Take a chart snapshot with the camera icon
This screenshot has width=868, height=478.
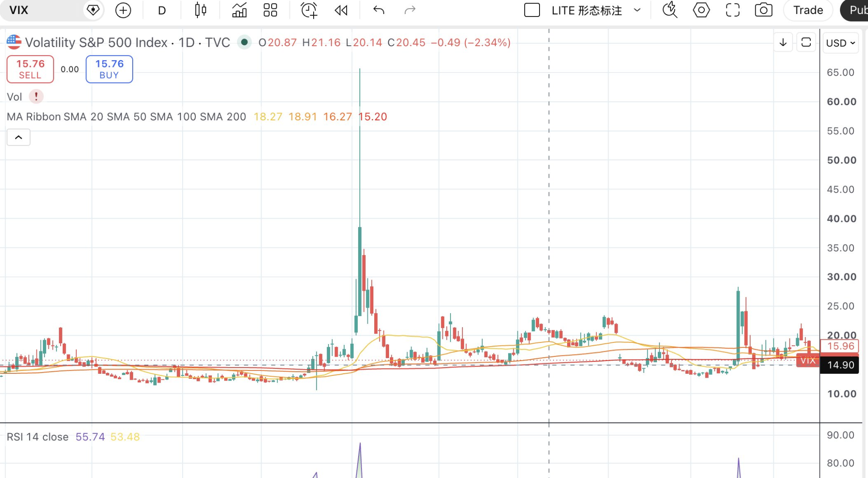[763, 10]
